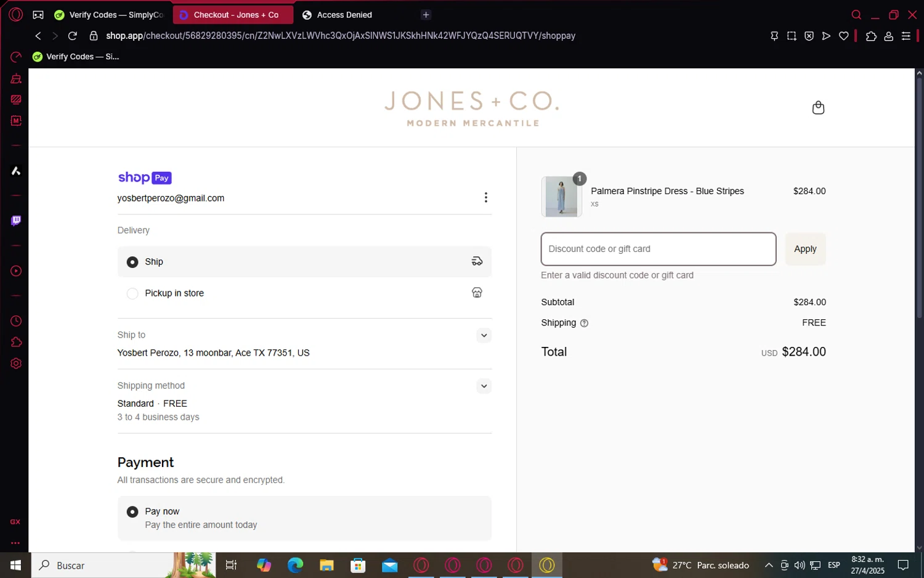Open the Windows Start menu
The height and width of the screenshot is (578, 924).
tap(15, 565)
